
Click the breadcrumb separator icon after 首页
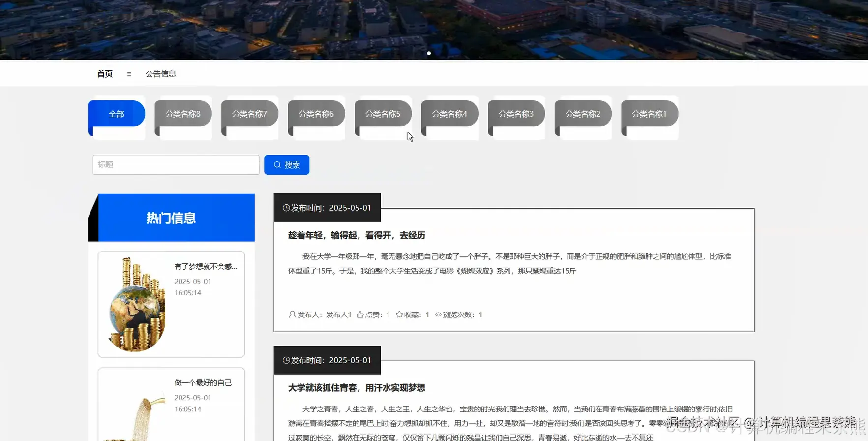(x=129, y=74)
